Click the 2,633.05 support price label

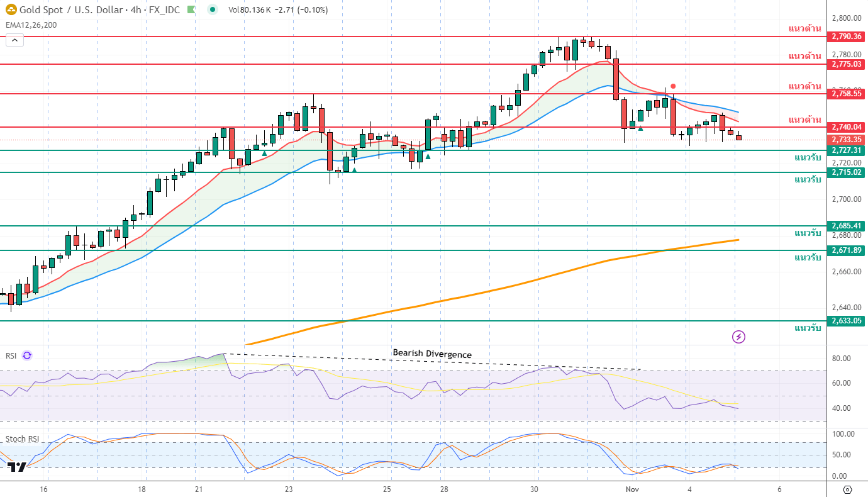point(847,321)
